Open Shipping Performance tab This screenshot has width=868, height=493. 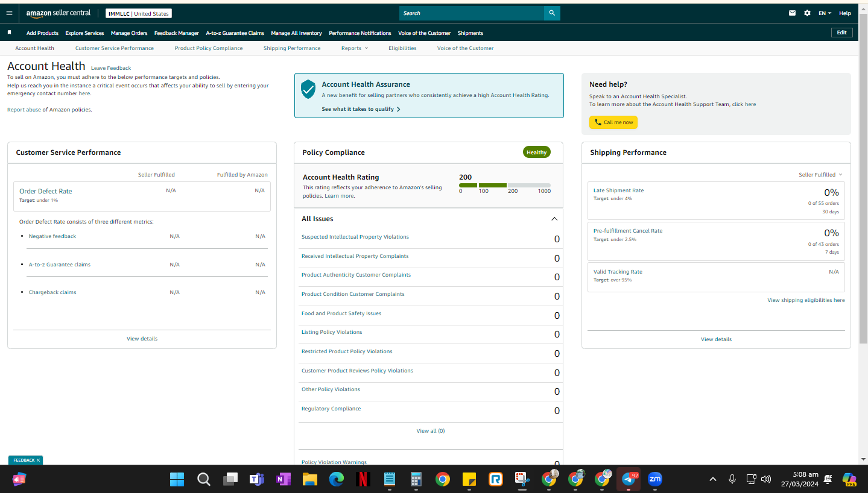coord(292,48)
